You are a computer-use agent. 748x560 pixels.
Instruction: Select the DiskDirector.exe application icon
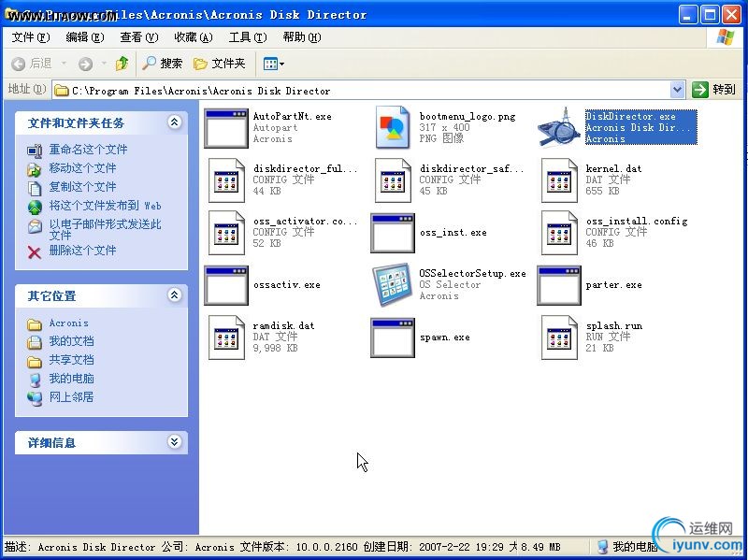click(x=558, y=128)
